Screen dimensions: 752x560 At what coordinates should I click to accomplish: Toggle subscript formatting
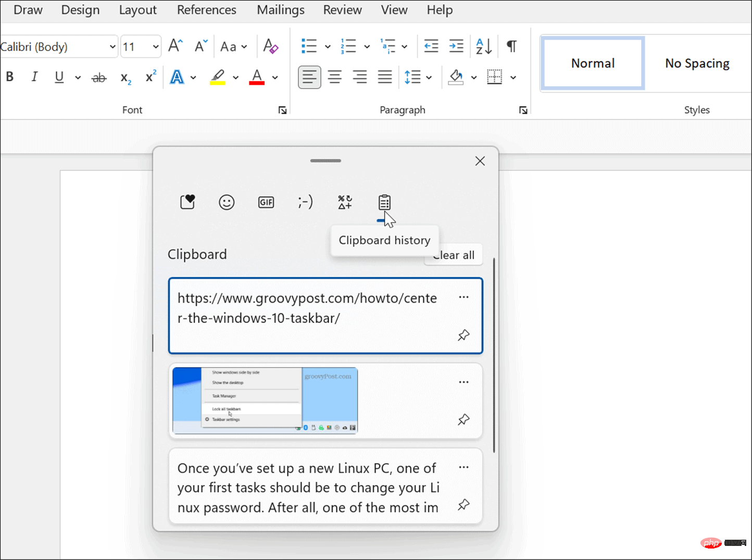coord(126,78)
